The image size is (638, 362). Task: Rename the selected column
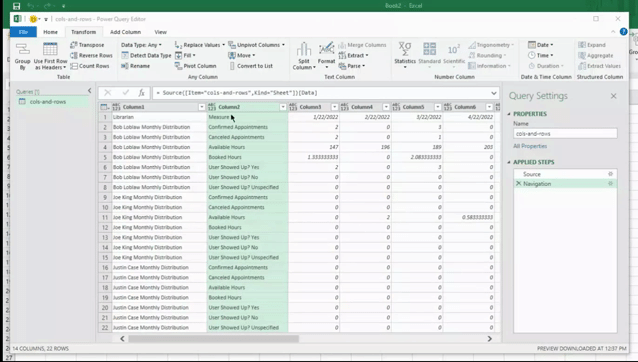135,66
